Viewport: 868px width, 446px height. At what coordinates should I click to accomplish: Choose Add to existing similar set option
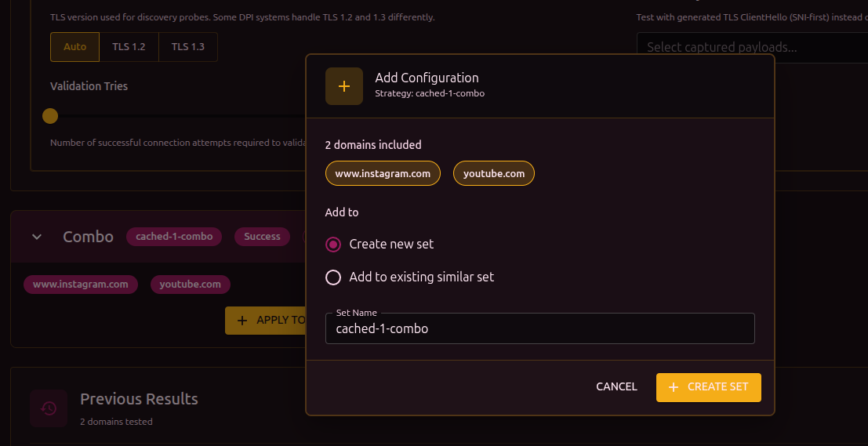coord(333,277)
